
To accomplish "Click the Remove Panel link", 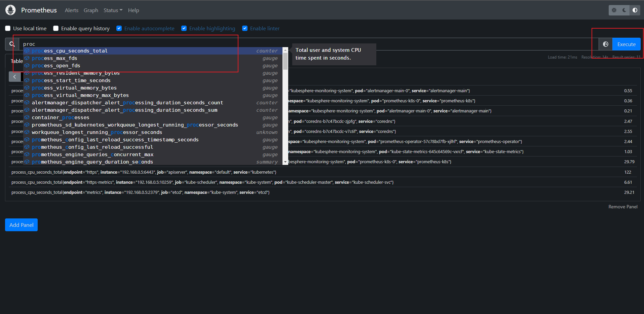I will coord(622,207).
